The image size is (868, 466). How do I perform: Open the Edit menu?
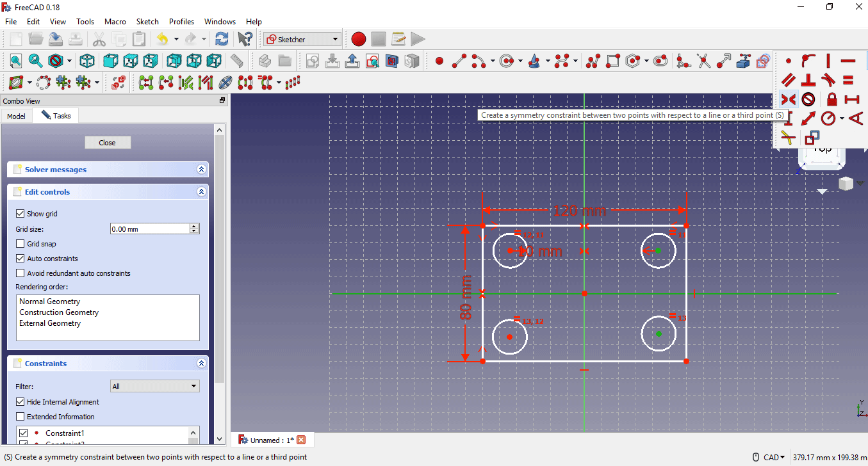[33, 22]
